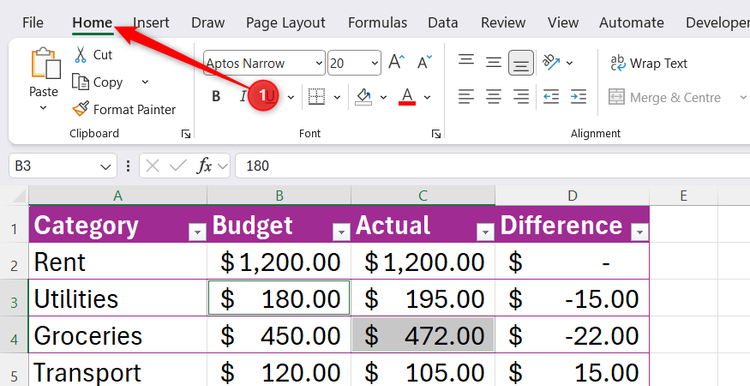Select Middle Align icon
750x386 pixels.
(x=493, y=62)
